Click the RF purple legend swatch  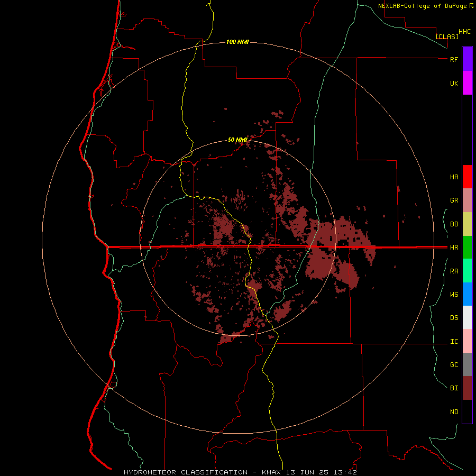467,59
